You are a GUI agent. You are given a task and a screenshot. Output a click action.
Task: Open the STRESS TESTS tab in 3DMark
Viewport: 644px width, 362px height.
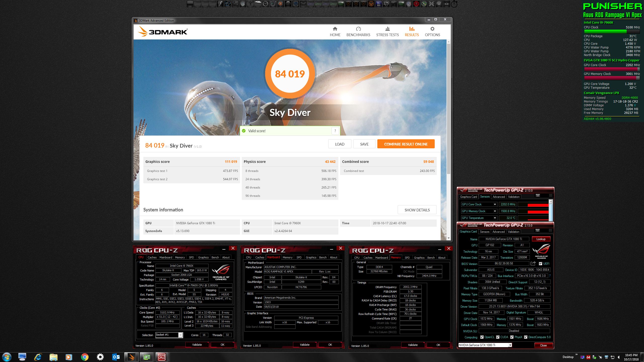[x=387, y=32]
